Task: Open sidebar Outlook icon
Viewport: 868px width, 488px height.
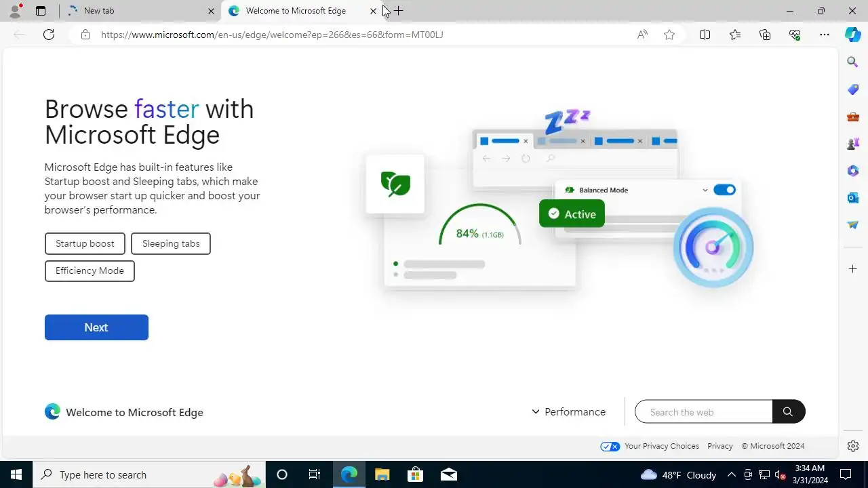Action: coord(853,197)
